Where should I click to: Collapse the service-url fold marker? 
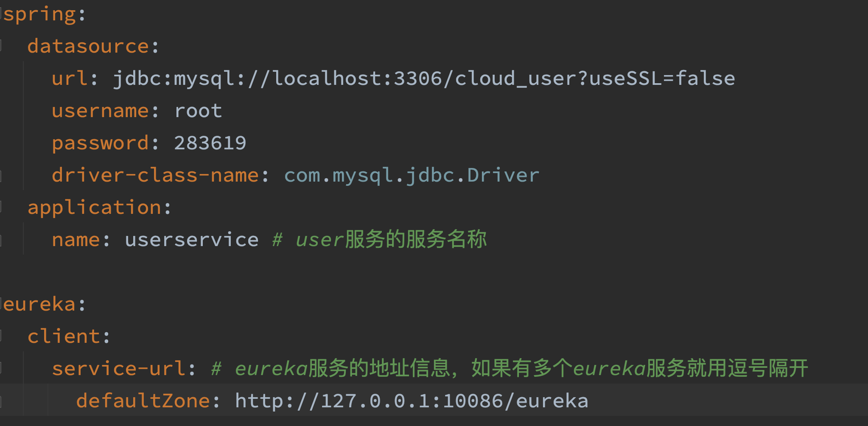(x=2, y=368)
